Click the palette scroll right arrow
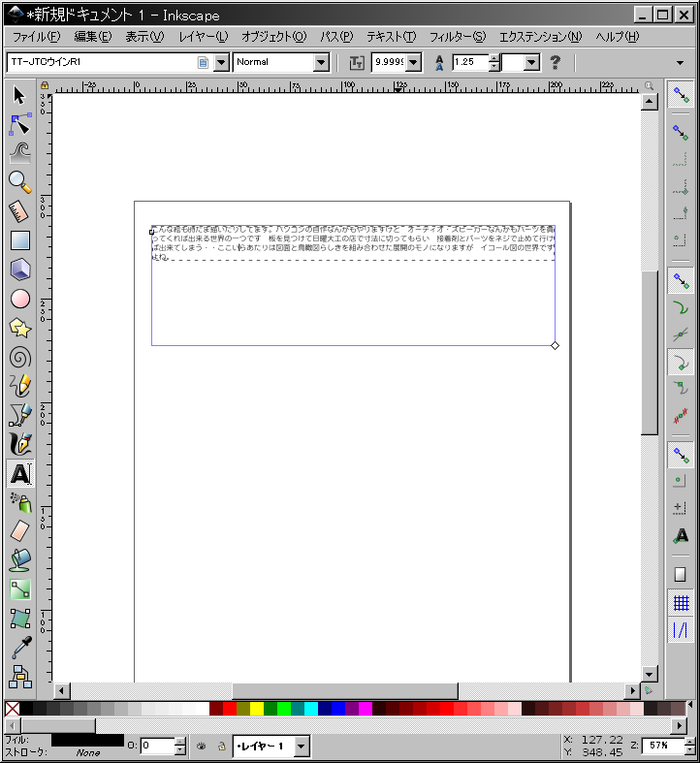700x763 pixels. [680, 726]
